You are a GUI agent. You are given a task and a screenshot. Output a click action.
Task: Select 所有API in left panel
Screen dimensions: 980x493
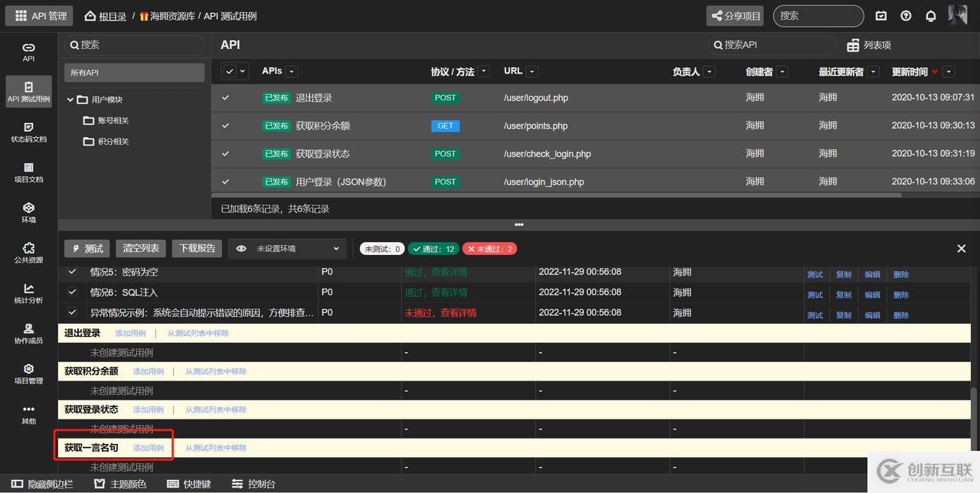(134, 73)
